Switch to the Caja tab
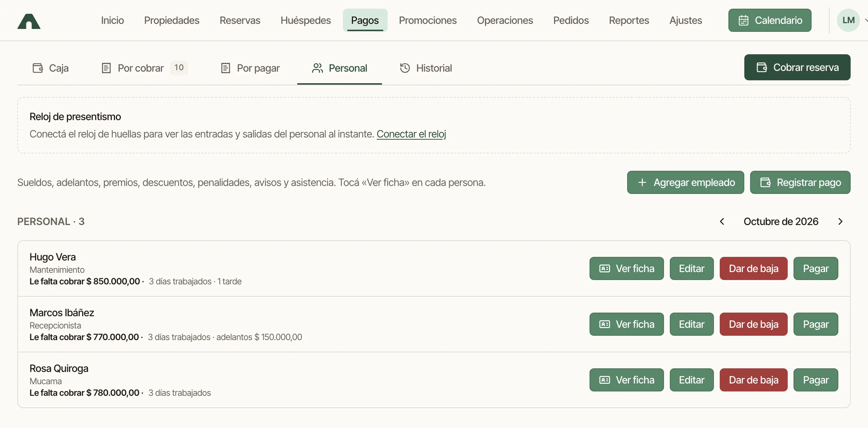Viewport: 868px width, 428px height. click(x=50, y=68)
